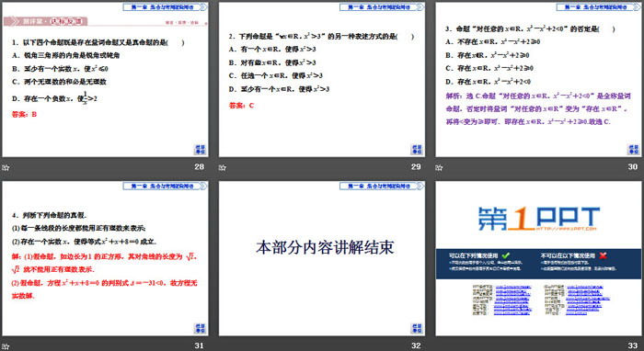Select slide 30 thumbnail

[539, 80]
